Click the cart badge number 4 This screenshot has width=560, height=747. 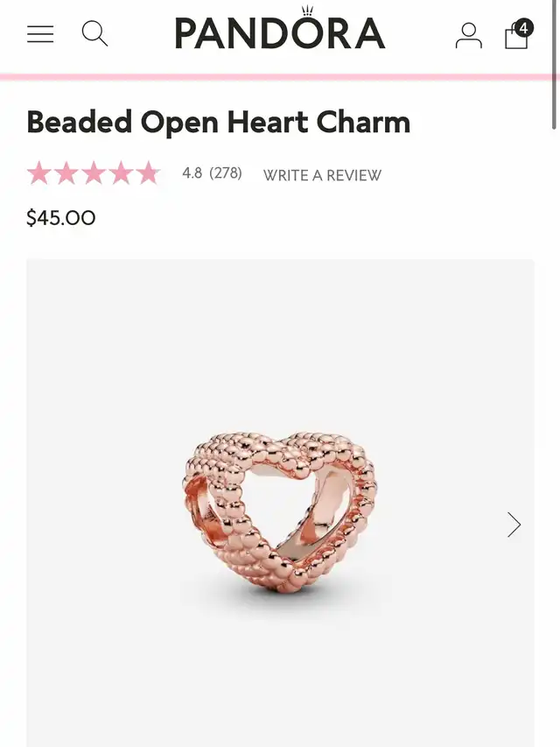[x=524, y=28]
